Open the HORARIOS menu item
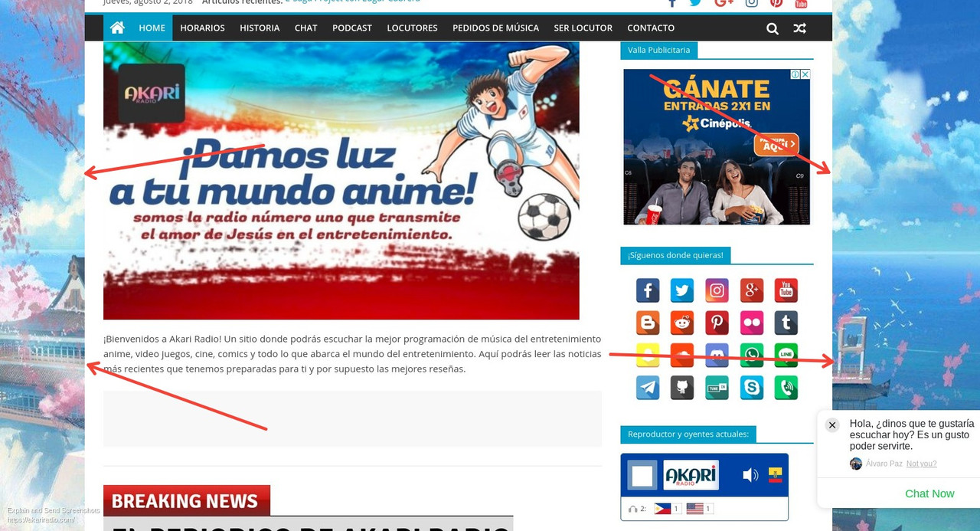 202,28
